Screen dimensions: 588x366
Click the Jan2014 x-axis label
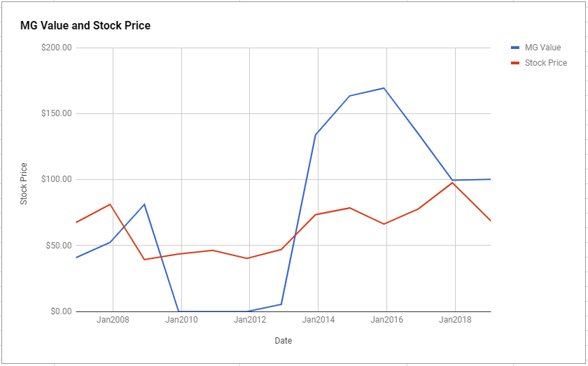coord(318,320)
